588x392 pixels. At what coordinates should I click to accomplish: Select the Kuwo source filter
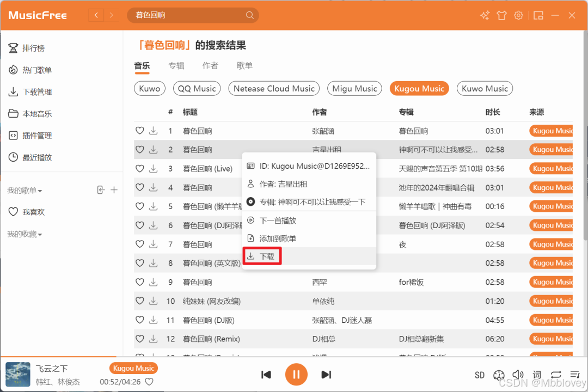(150, 89)
